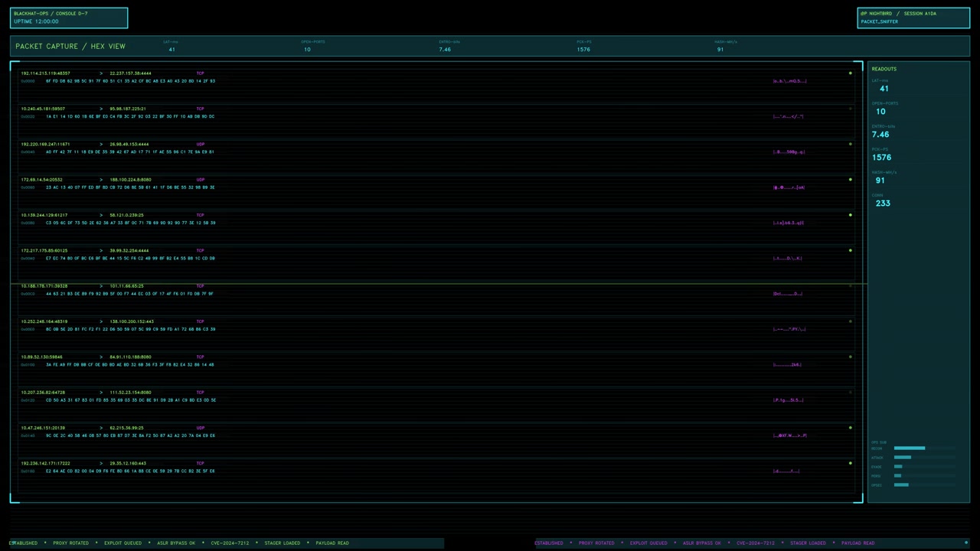Click UDP label on 192.220.169.247:11671 row
Screen dimensions: 980x551
(201, 144)
